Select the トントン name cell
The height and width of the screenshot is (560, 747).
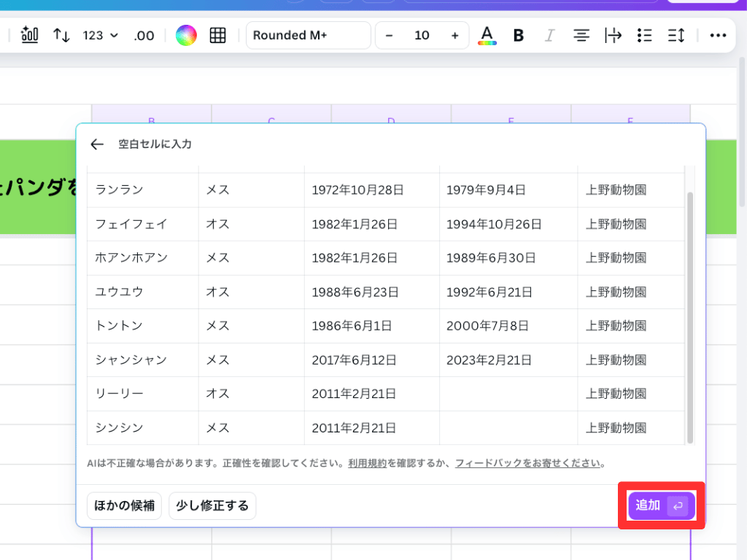pyautogui.click(x=143, y=326)
